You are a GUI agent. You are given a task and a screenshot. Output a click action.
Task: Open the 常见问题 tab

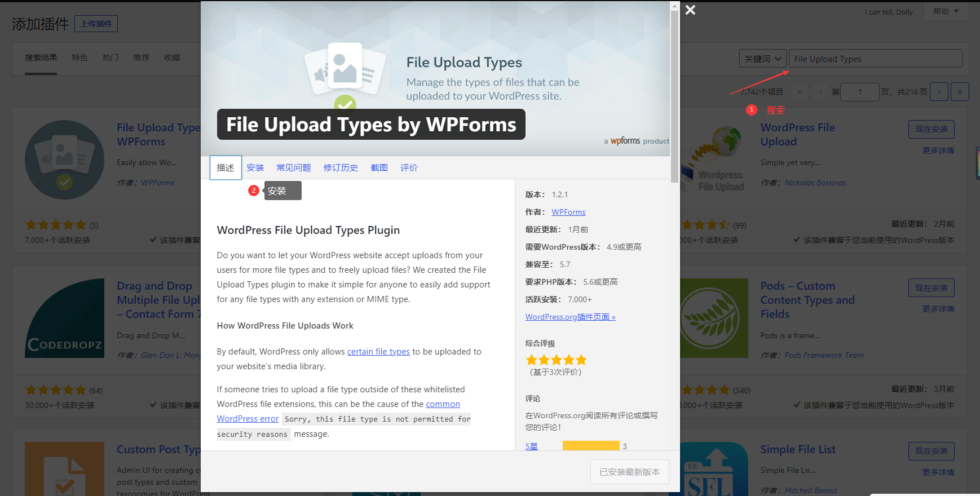[293, 168]
